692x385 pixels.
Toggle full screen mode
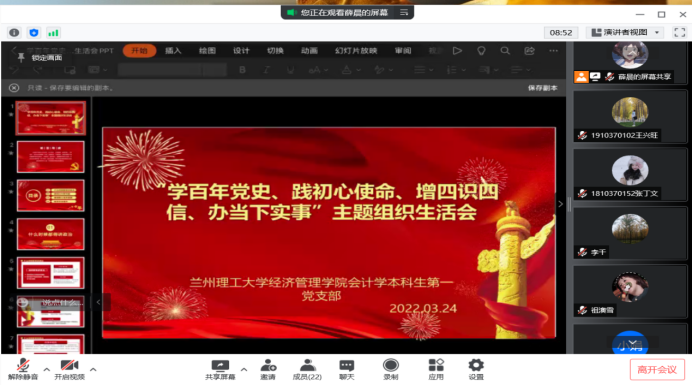680,32
